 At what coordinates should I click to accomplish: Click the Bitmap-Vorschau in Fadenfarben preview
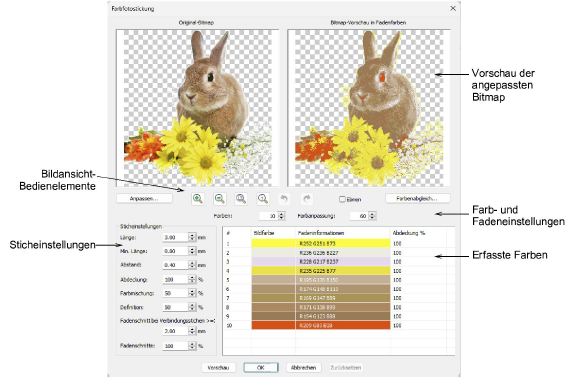pos(369,108)
